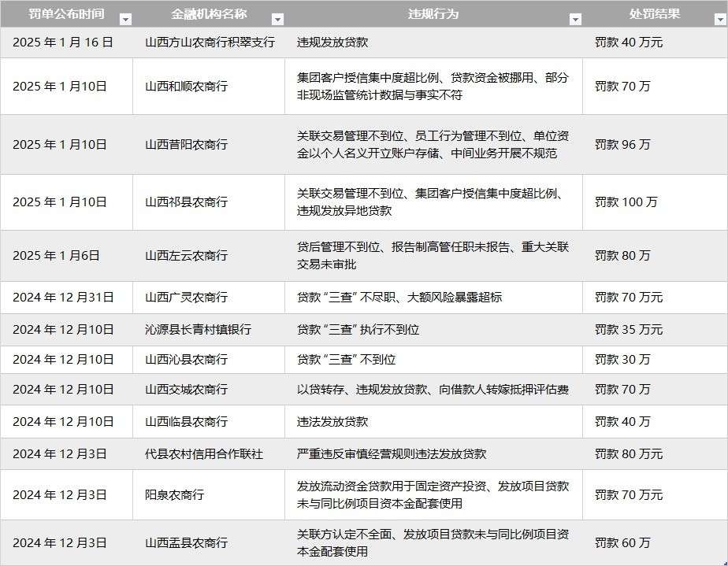The image size is (728, 566).
Task: Select the 山西左云农商行 violation description cell
Action: click(433, 255)
